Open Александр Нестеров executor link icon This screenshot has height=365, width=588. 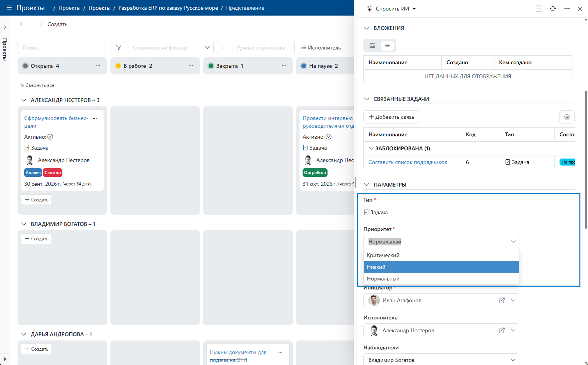(x=502, y=330)
